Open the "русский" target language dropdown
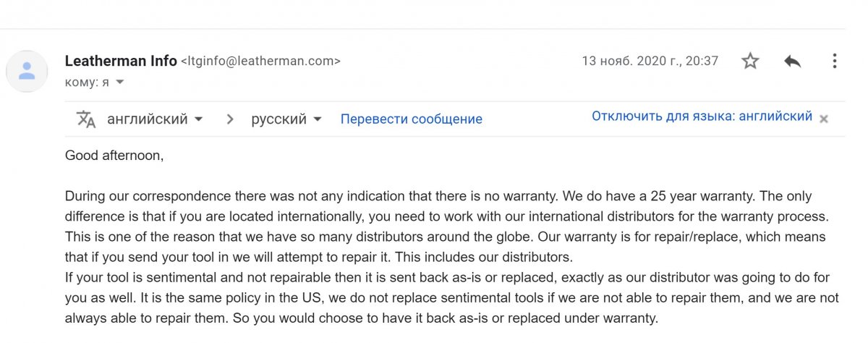Viewport: 868px width, 343px height. [x=286, y=119]
